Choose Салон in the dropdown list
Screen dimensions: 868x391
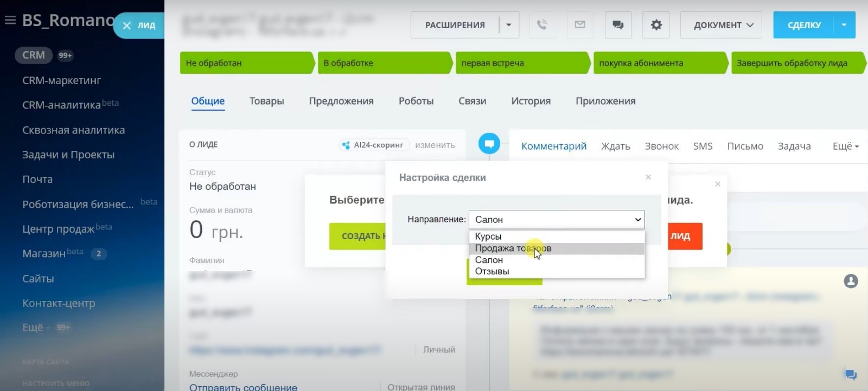(557, 260)
